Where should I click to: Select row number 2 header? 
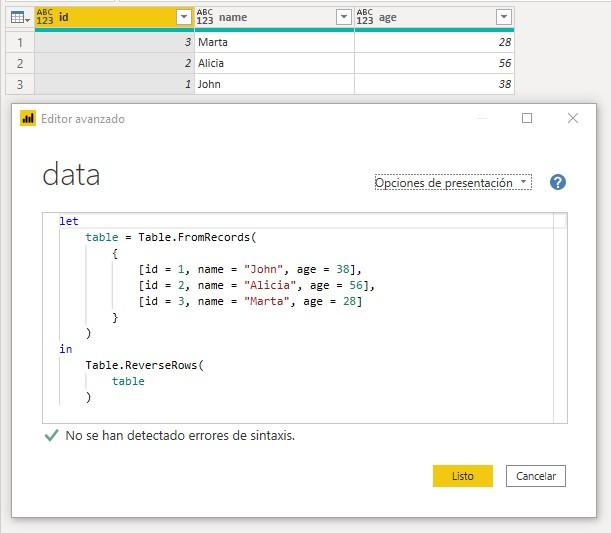click(20, 63)
